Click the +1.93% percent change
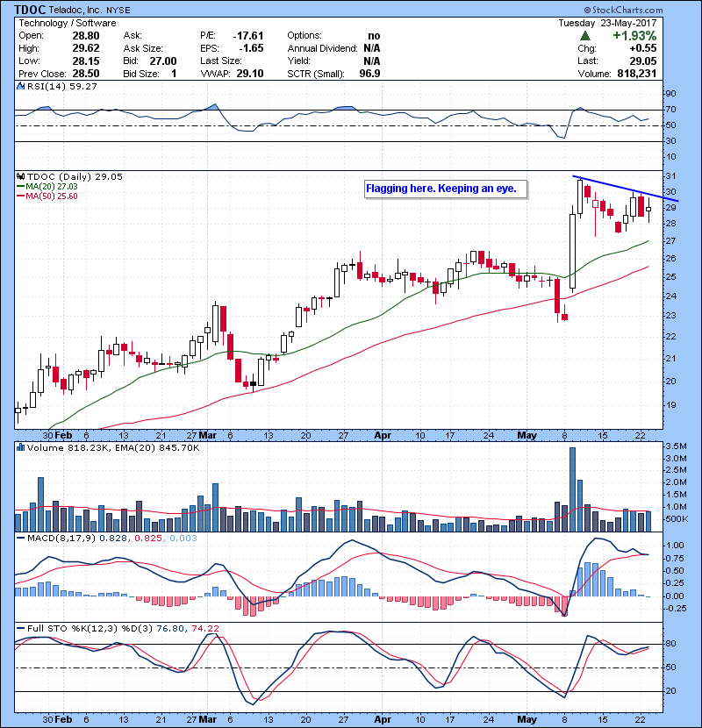Screen dimensions: 702x728 [x=634, y=36]
